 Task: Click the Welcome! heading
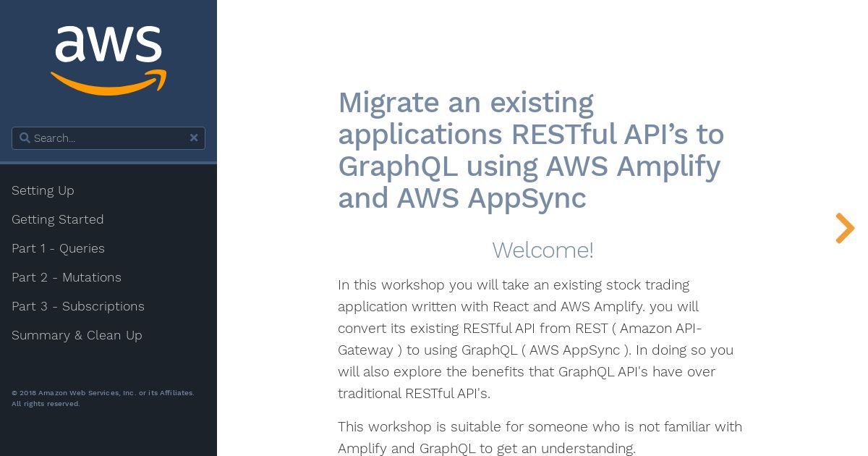coord(542,250)
